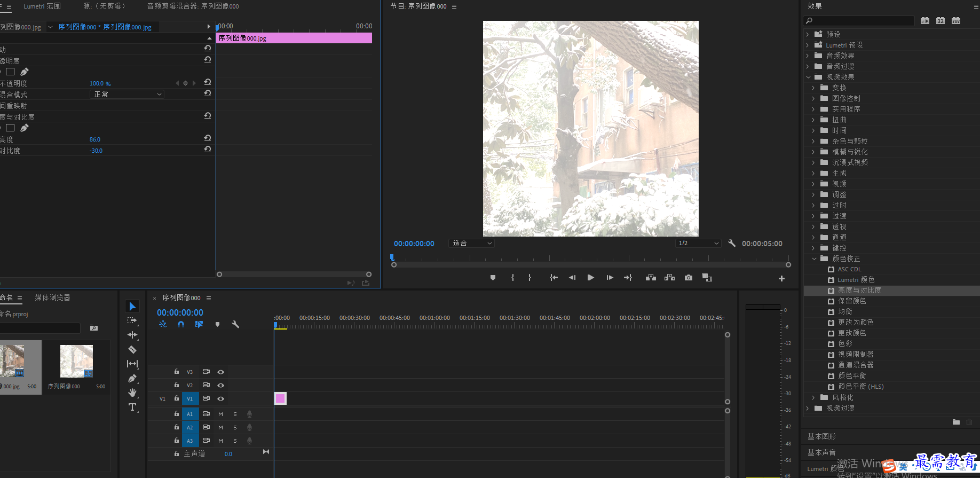This screenshot has width=980, height=478.
Task: Toggle lock on track A3
Action: 177,440
